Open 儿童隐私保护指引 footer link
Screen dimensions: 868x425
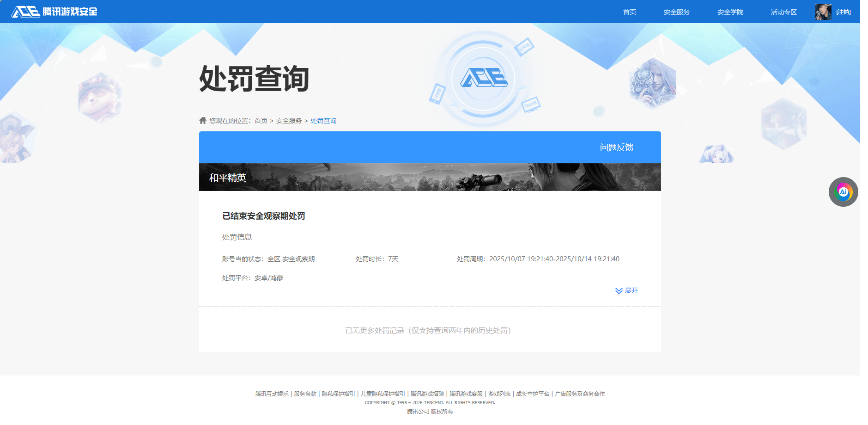point(383,394)
